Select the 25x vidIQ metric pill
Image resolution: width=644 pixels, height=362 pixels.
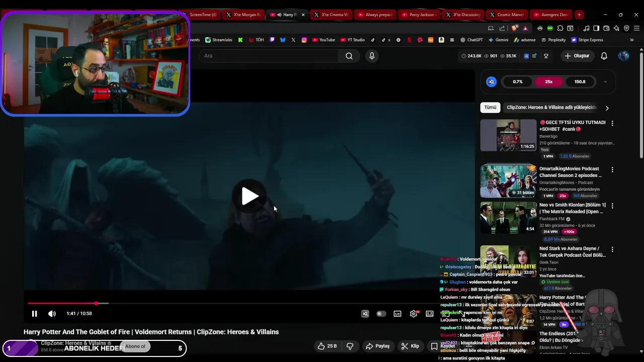click(x=548, y=81)
